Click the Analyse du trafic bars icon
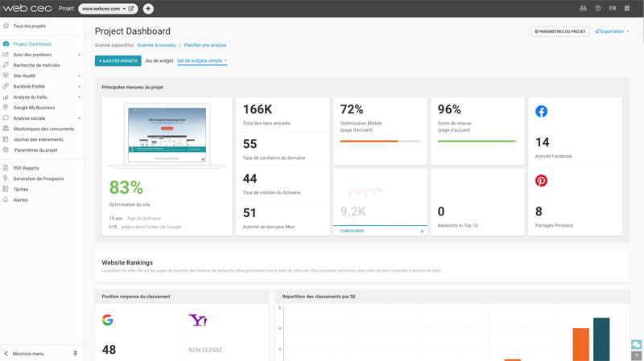 point(6,96)
